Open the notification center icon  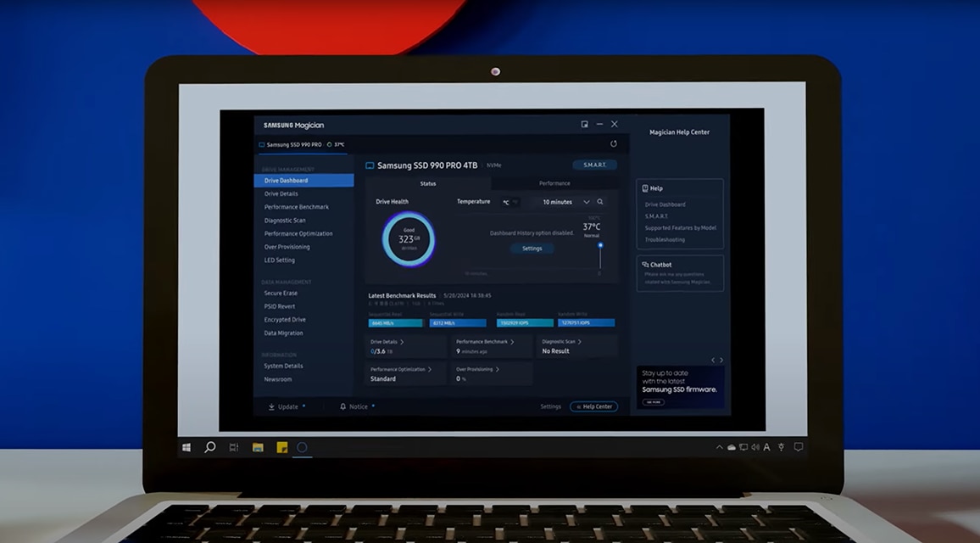pyautogui.click(x=798, y=446)
